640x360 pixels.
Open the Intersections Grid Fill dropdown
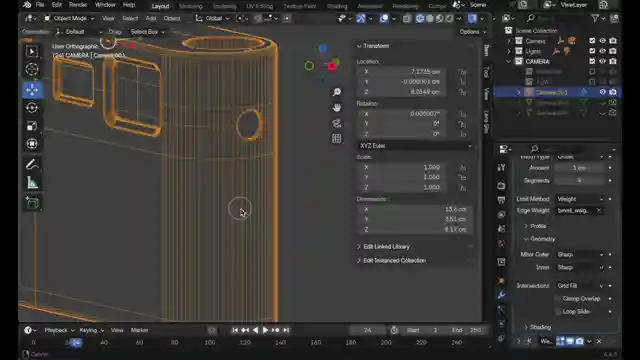point(580,286)
